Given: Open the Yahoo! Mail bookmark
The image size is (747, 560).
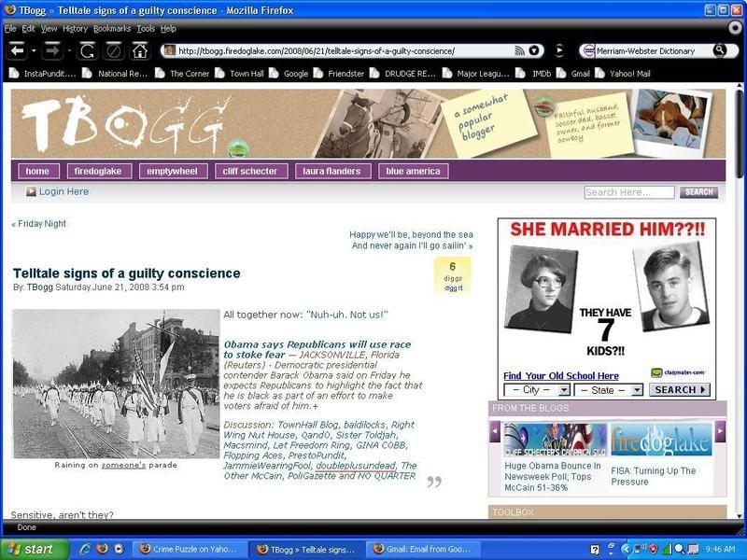Looking at the screenshot, I should (x=623, y=74).
